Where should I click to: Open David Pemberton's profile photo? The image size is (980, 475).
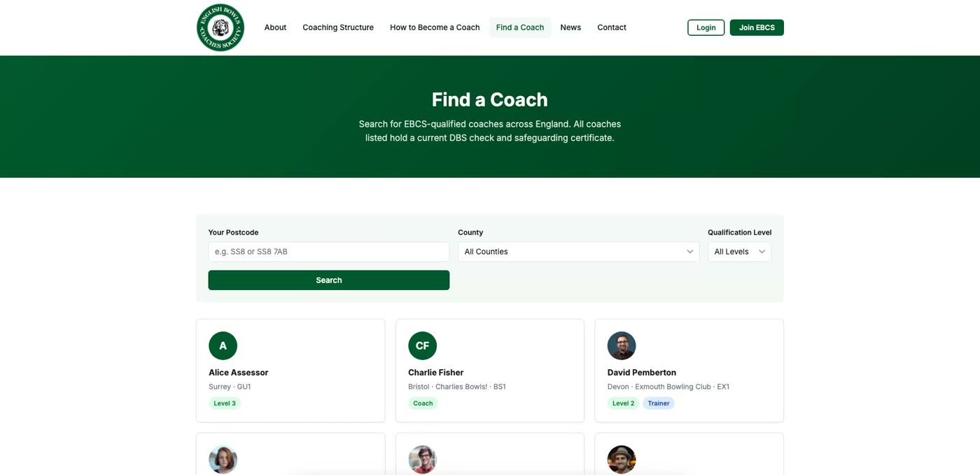[x=622, y=345]
